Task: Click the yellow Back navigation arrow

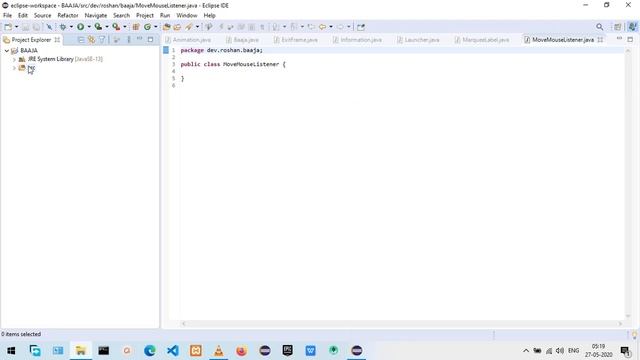Action: [322, 27]
